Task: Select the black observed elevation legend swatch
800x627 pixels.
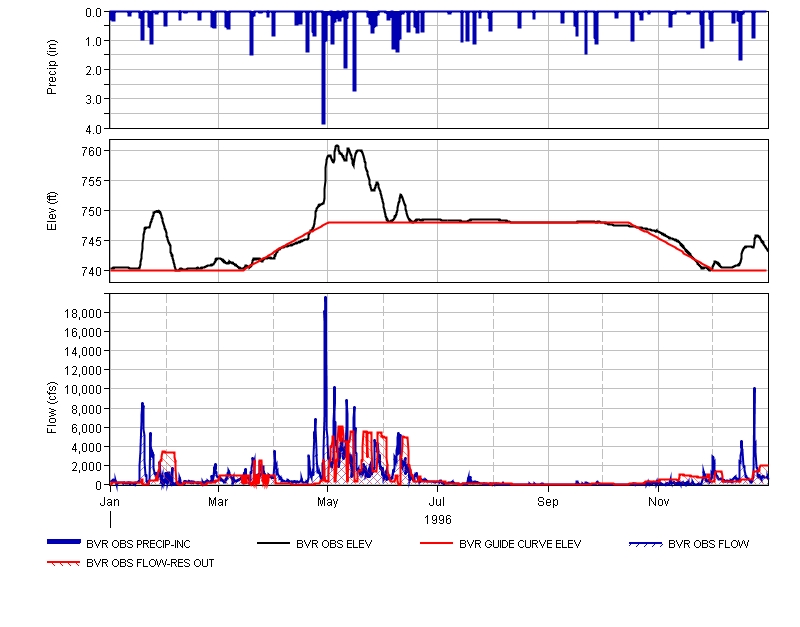Action: 273,543
